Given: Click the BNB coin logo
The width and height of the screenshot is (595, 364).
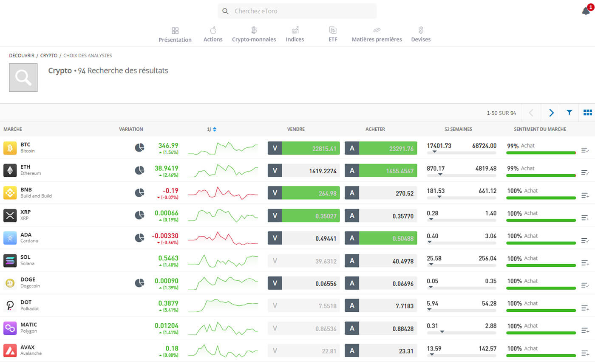Looking at the screenshot, I should click(10, 193).
